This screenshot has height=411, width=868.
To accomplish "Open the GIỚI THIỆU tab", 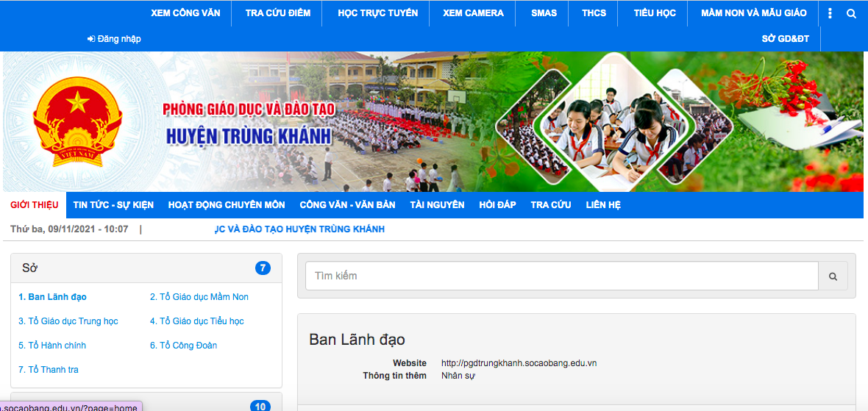I will tap(34, 205).
